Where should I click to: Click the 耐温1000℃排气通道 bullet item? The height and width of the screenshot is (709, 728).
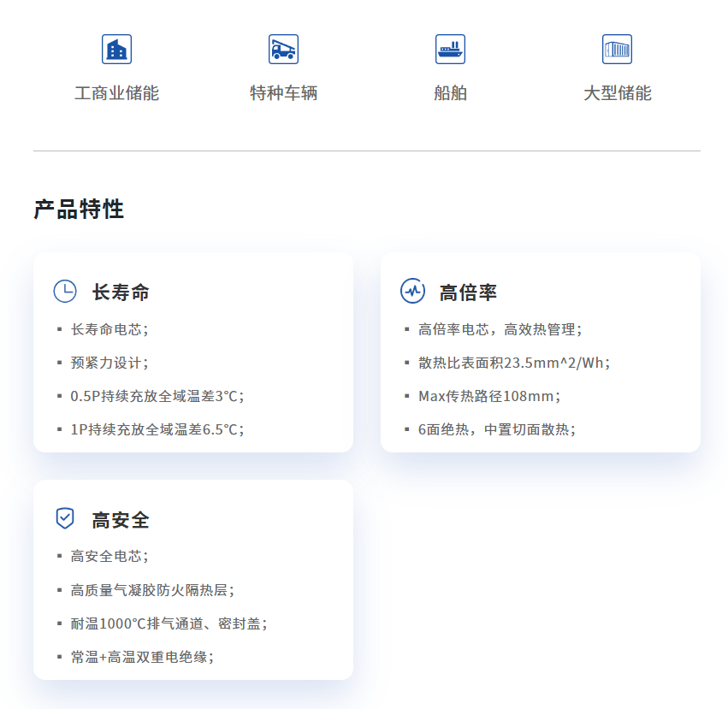coord(169,623)
